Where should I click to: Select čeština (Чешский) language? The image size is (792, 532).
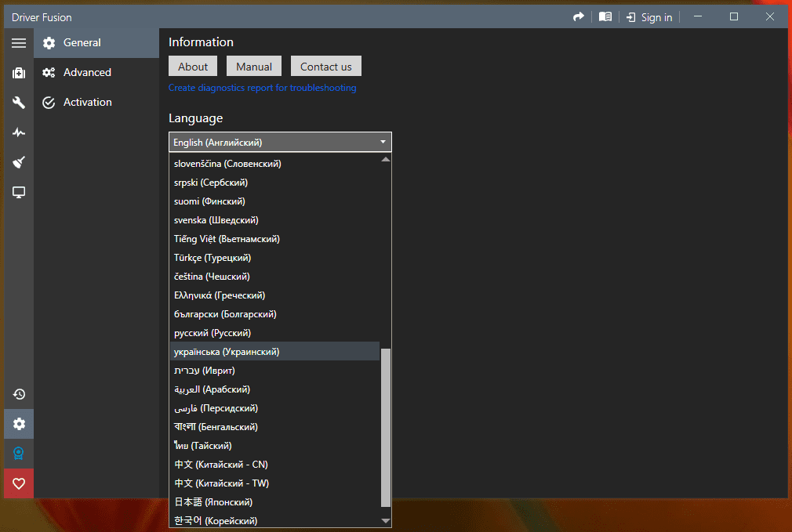point(274,276)
